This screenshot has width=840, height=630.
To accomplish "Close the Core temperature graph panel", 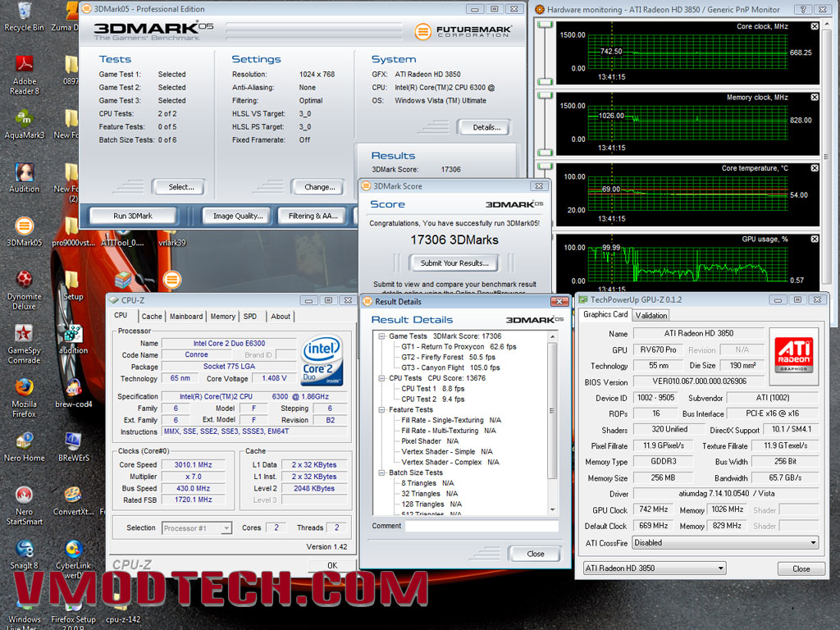I will (815, 168).
